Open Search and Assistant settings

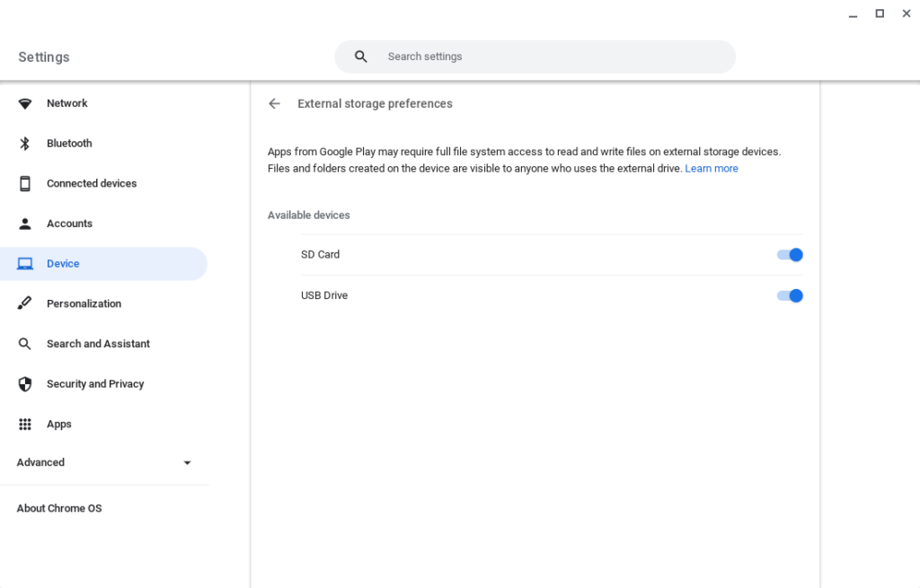tap(104, 344)
